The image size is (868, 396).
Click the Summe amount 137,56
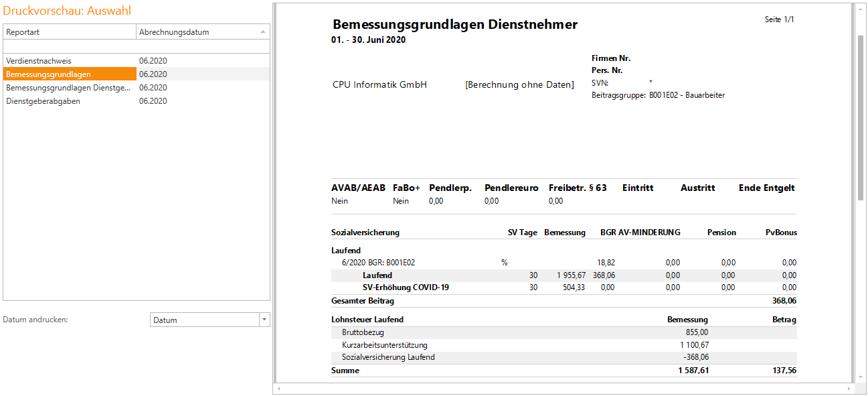coord(784,371)
